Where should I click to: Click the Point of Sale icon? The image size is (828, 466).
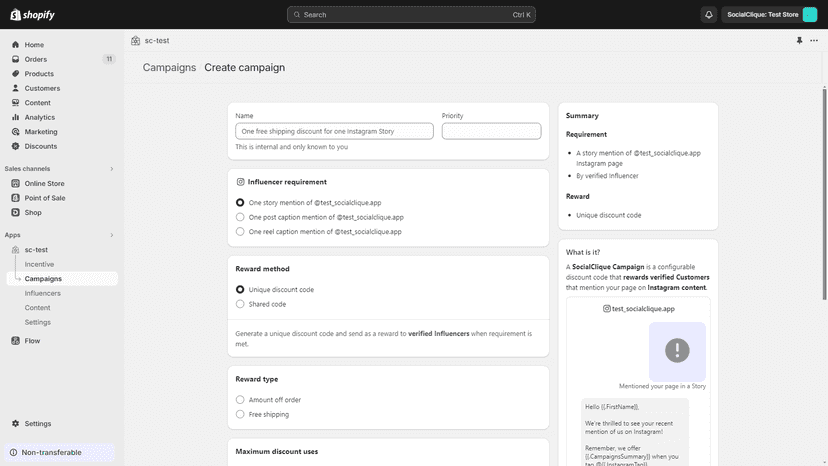tap(15, 198)
